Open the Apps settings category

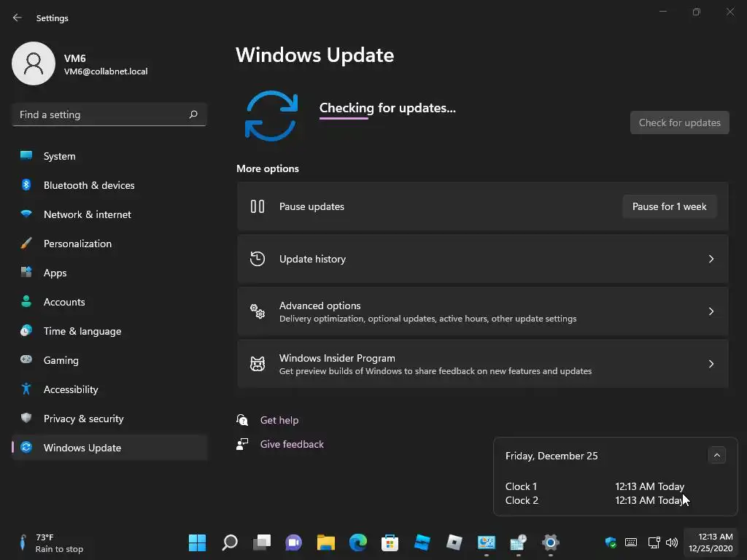(x=109, y=273)
